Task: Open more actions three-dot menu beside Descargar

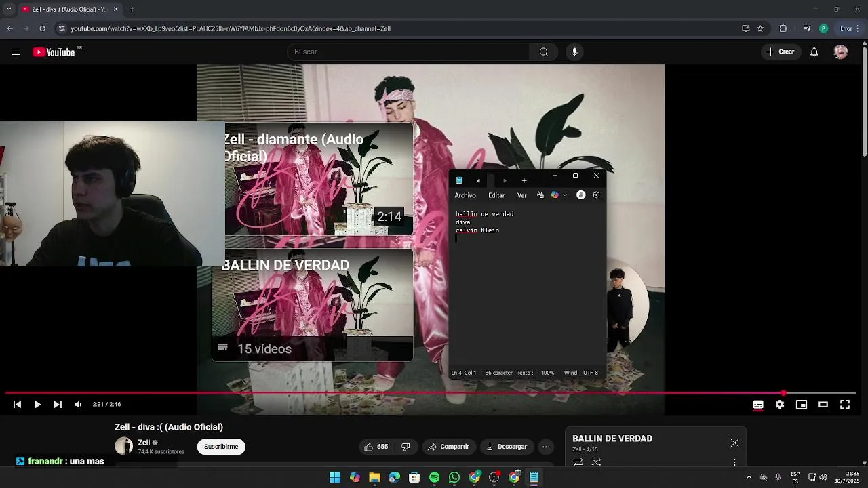Action: click(x=546, y=447)
